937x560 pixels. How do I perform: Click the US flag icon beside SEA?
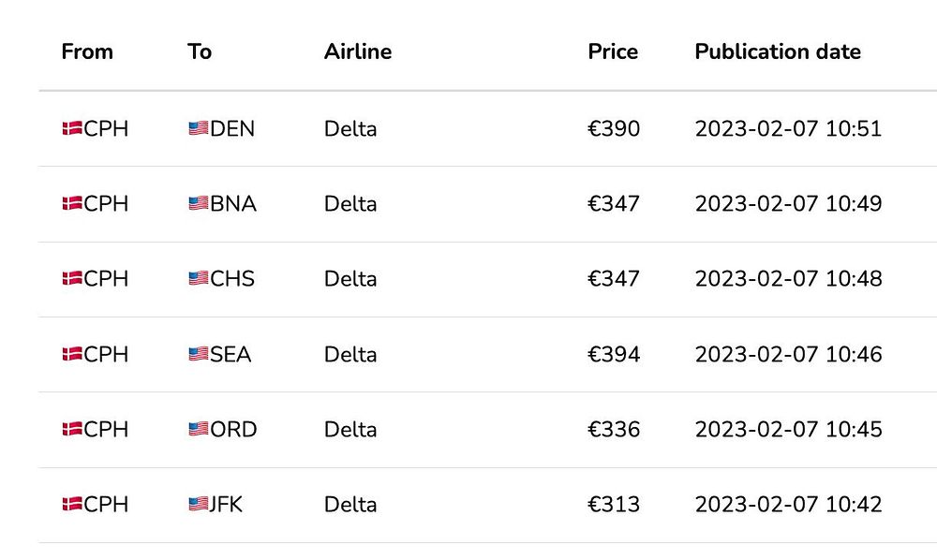[198, 354]
